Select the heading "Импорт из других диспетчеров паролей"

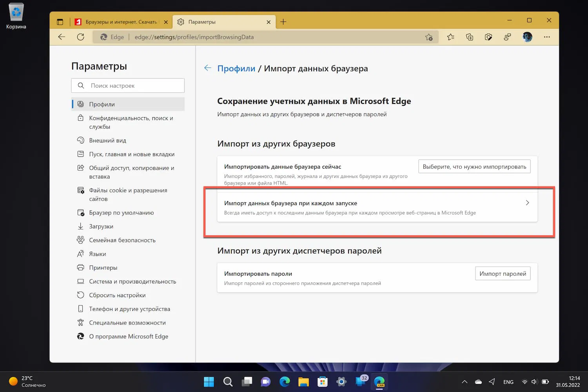pos(299,251)
